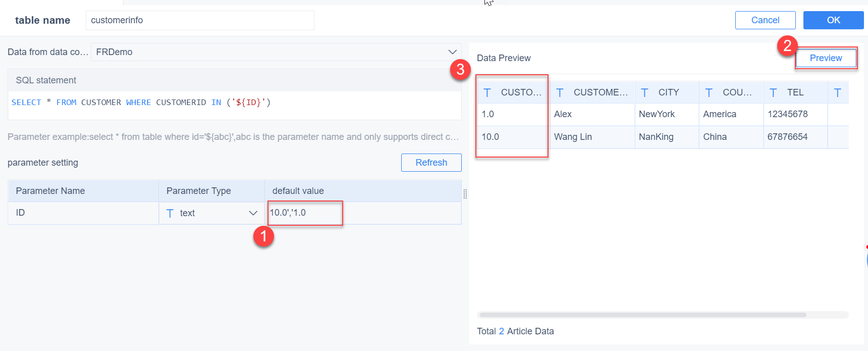Screen dimensions: 868x351
Task: Click the default value column header
Action: 363,191
